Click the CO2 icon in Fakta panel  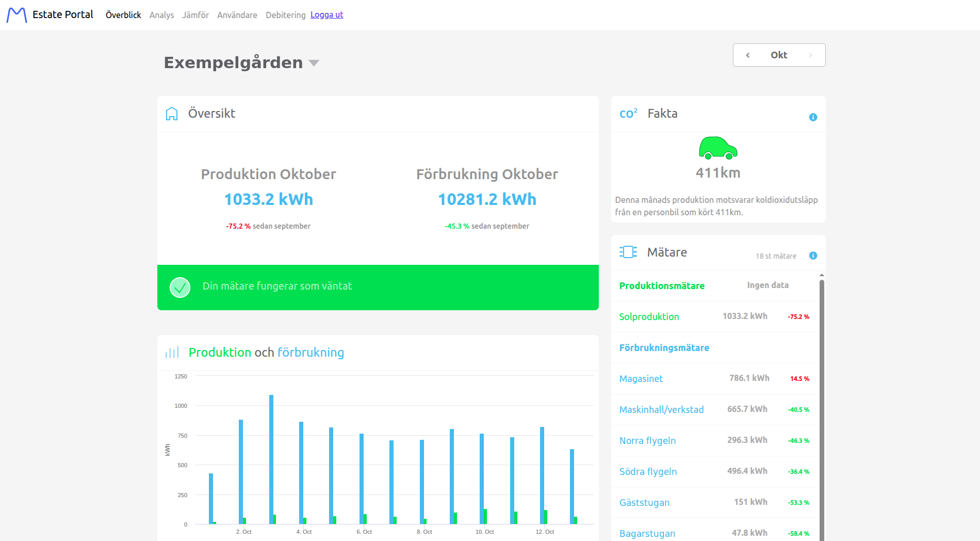click(x=628, y=113)
